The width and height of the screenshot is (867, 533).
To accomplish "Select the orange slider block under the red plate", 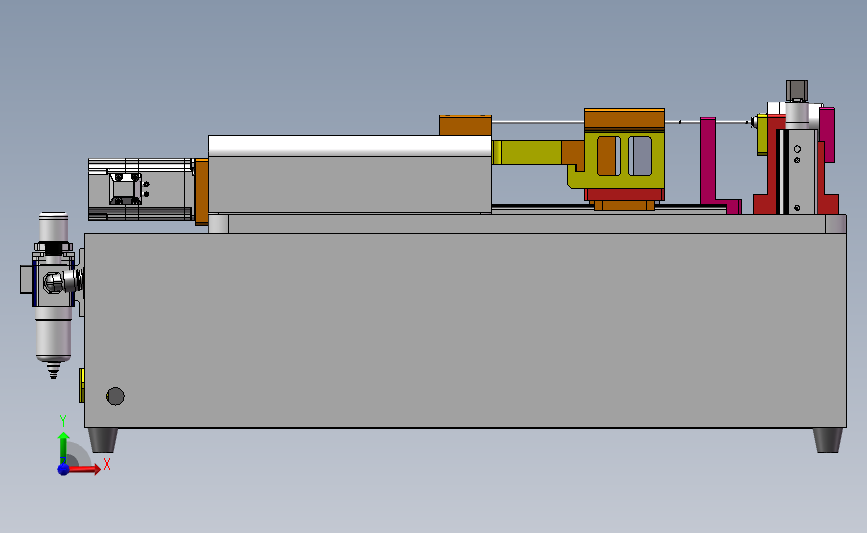I will (x=624, y=206).
